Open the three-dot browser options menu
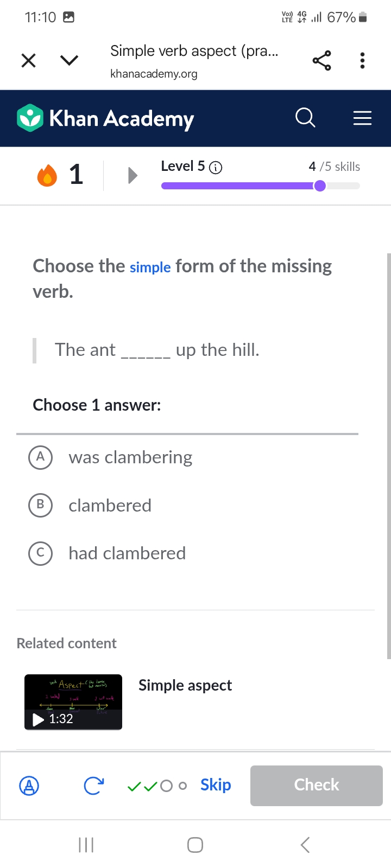The height and width of the screenshot is (868, 391). 362,60
